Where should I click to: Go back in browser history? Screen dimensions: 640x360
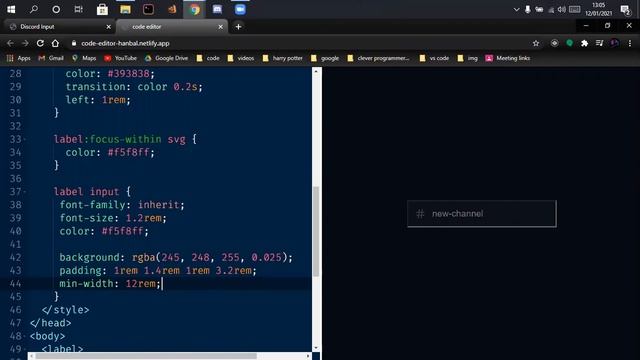pyautogui.click(x=11, y=43)
